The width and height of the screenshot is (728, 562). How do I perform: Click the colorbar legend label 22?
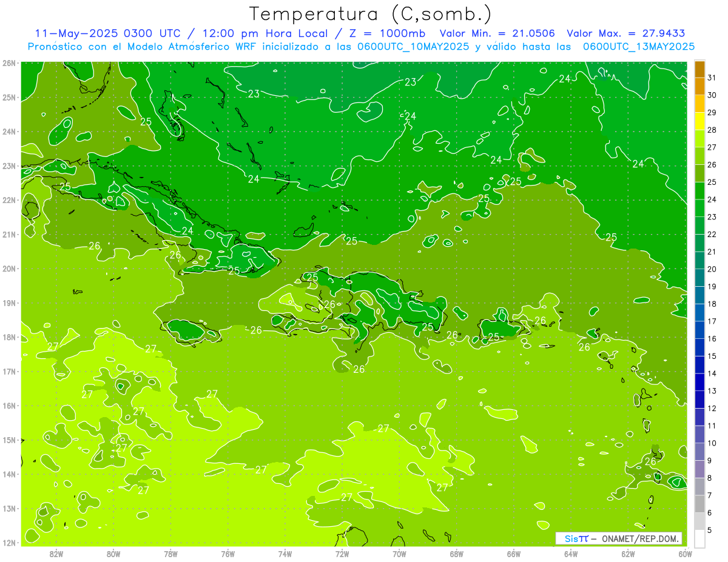[712, 234]
